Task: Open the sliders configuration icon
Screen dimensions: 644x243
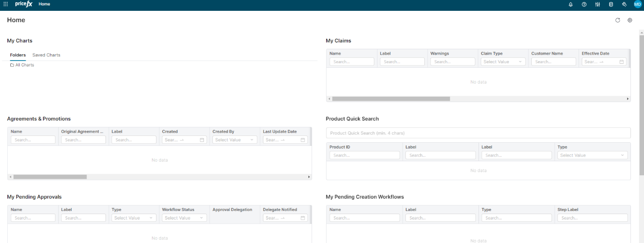Action: (598, 5)
